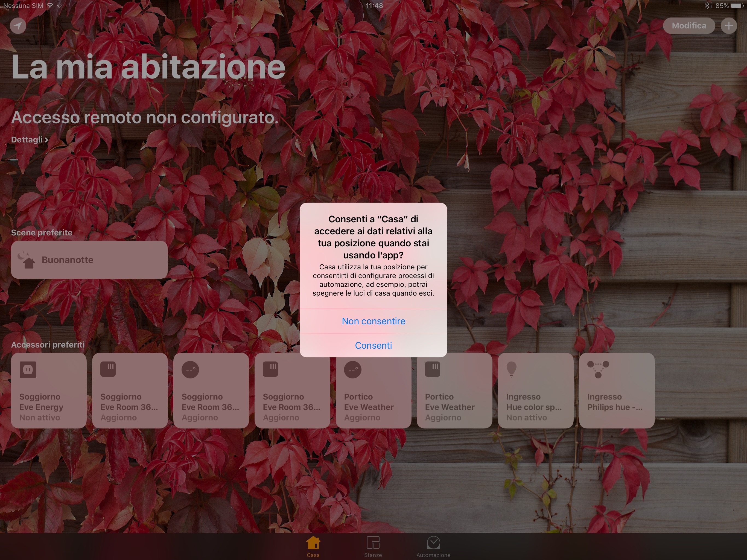Open the Automazione tab

coord(433,547)
